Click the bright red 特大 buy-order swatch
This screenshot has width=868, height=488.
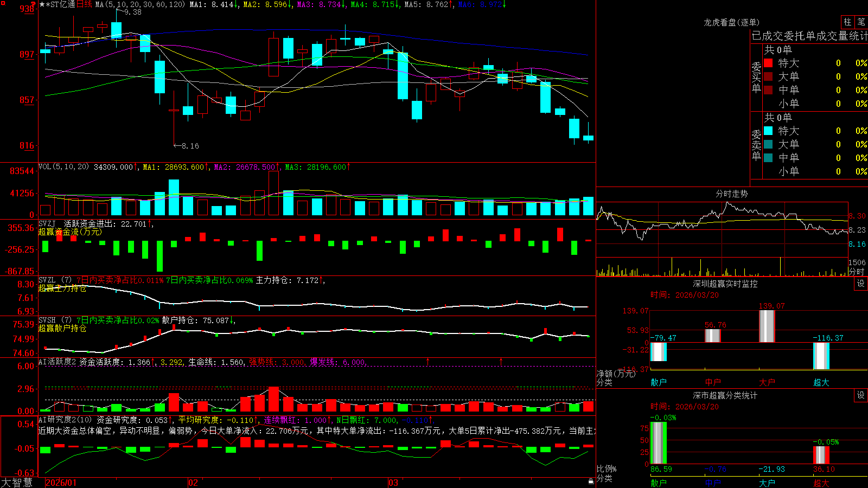768,63
